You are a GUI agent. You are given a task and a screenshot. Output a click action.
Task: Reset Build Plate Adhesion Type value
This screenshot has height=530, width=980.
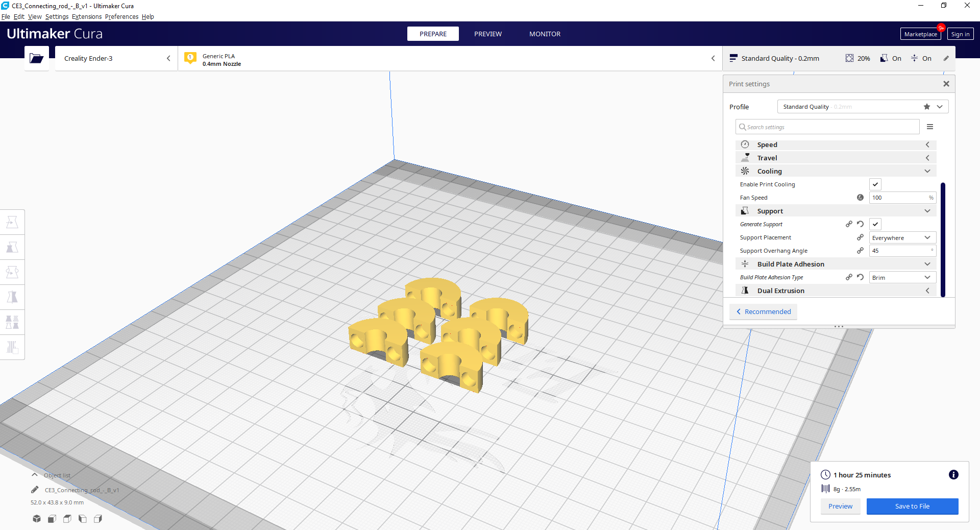click(860, 277)
